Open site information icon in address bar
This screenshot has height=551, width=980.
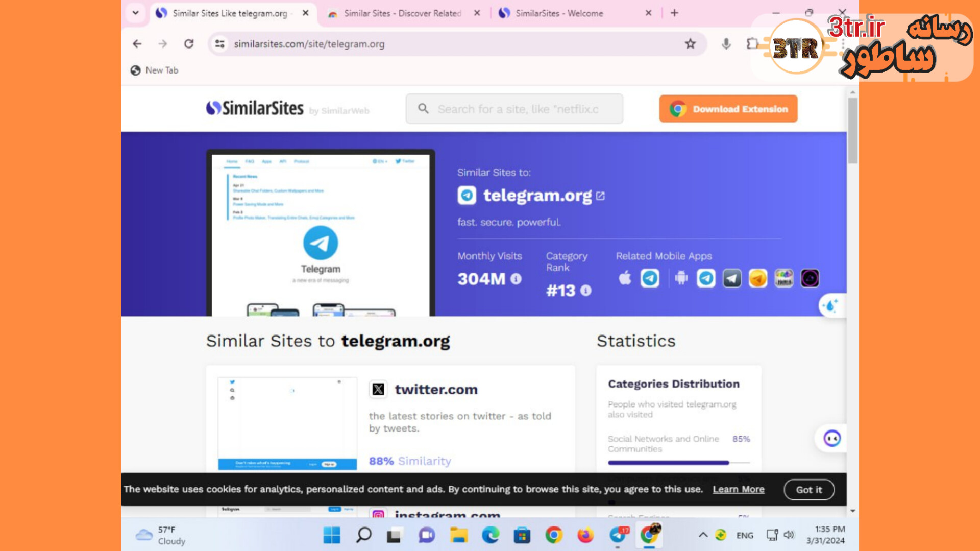[x=220, y=44]
